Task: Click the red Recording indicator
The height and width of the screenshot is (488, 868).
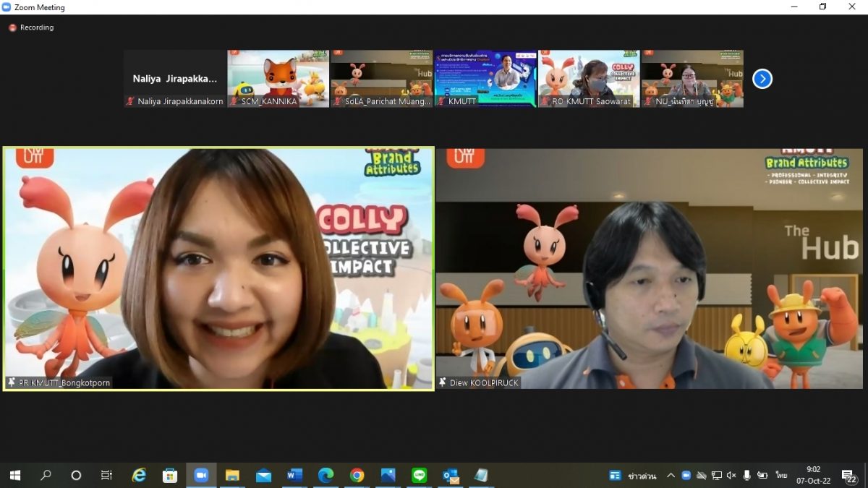Action: point(12,27)
